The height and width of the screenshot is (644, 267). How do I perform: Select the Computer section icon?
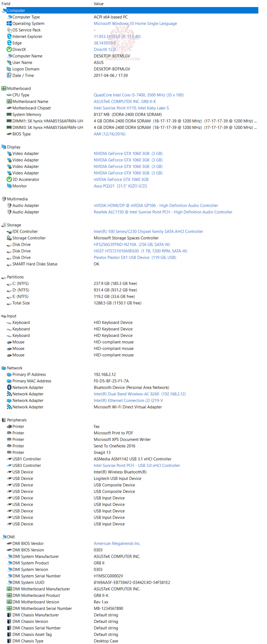pos(4,10)
